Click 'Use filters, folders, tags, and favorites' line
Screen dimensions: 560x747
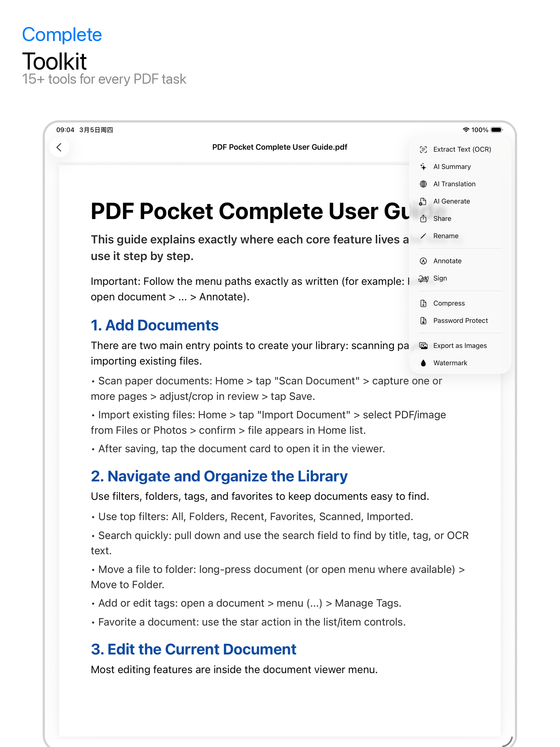[260, 497]
